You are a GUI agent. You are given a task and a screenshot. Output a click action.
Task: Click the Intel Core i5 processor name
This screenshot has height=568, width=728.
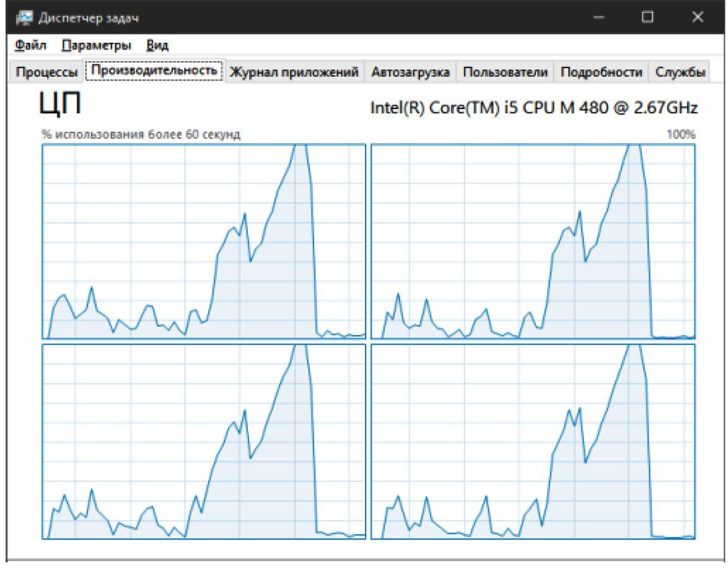534,107
